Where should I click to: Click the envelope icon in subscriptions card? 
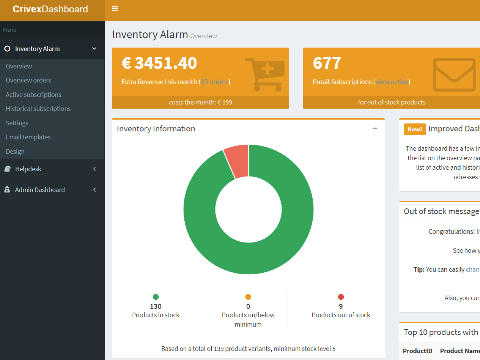tap(454, 75)
